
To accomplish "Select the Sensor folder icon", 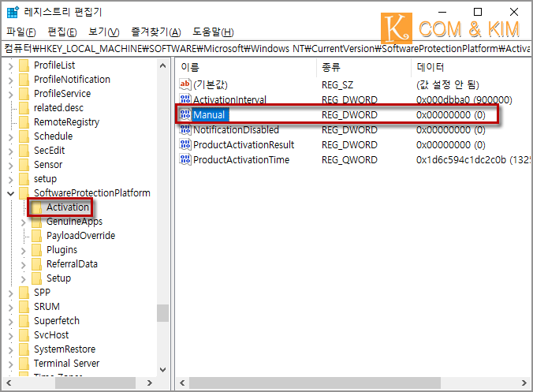I will (x=24, y=165).
